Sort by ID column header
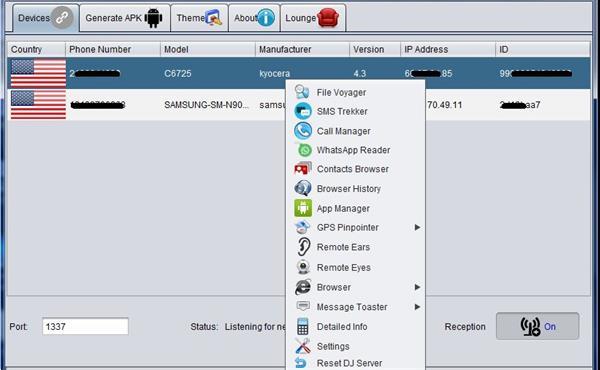The width and height of the screenshot is (600, 370). (543, 49)
